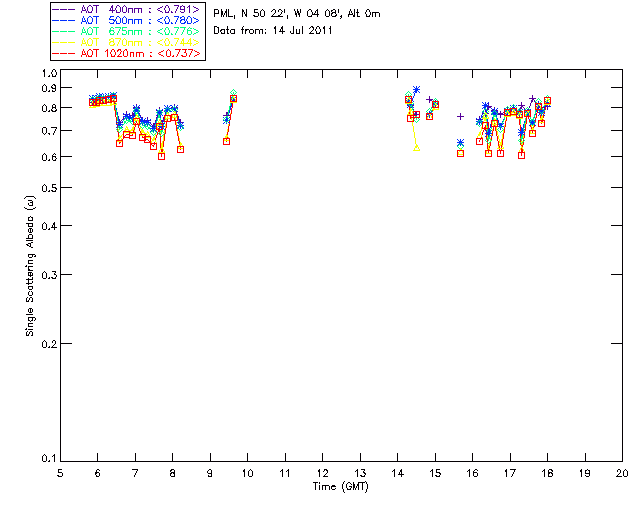Click the yellow triangle marker near 14:30

coord(416,148)
